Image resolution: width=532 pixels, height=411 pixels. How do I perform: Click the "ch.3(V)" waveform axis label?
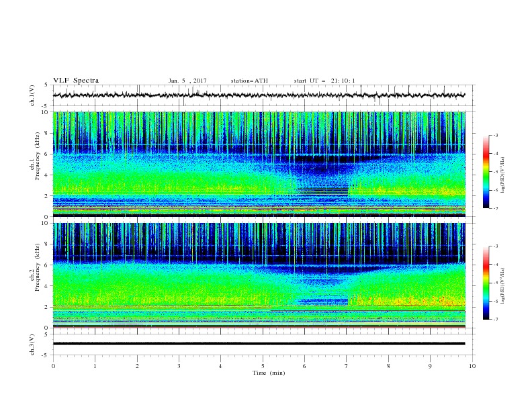[32, 345]
